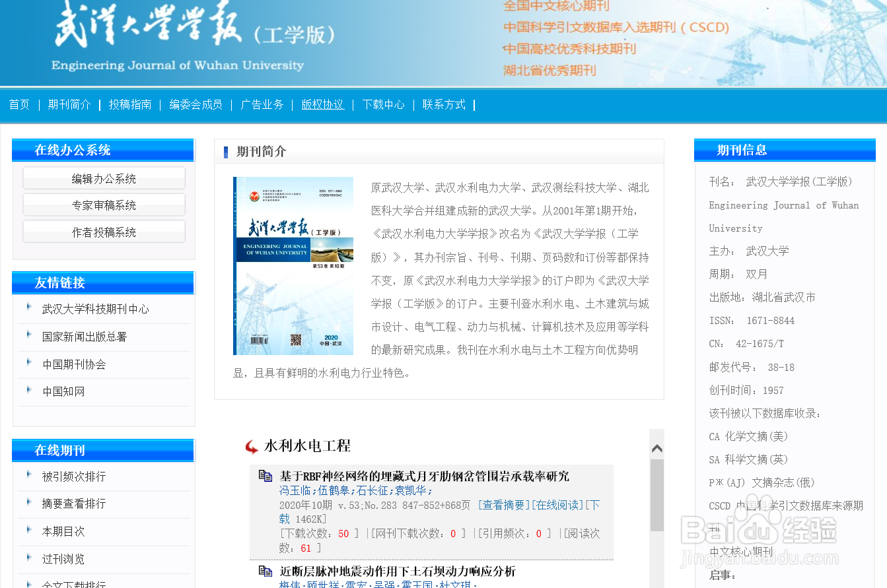Click the scroll-up chevron of the article list

click(x=657, y=449)
